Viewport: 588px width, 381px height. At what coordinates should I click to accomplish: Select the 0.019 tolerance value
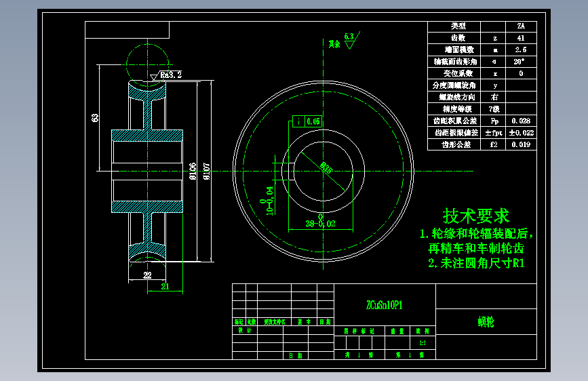pyautogui.click(x=522, y=145)
